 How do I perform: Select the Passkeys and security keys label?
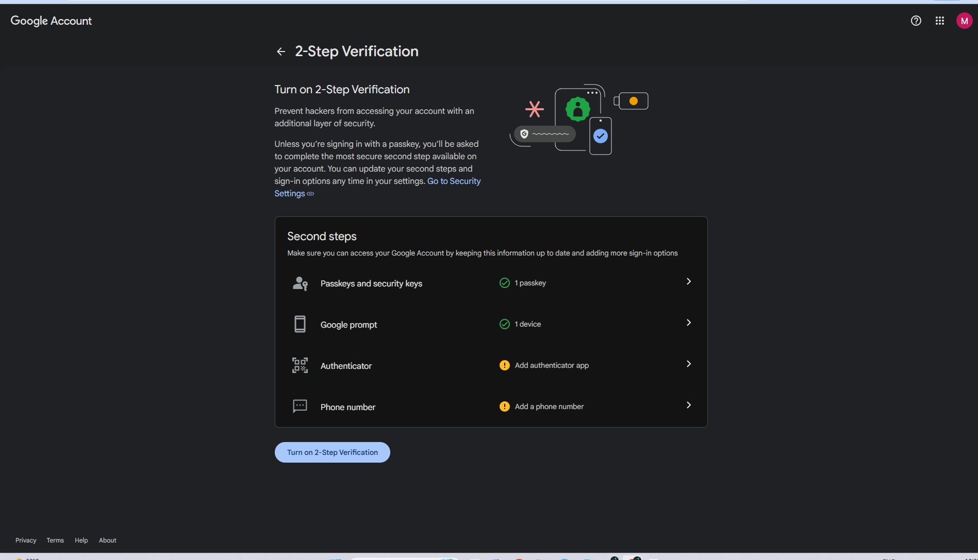click(371, 283)
